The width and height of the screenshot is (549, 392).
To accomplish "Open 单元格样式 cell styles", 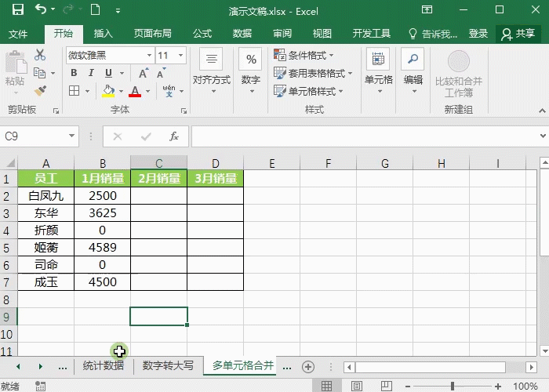I will pyautogui.click(x=308, y=92).
